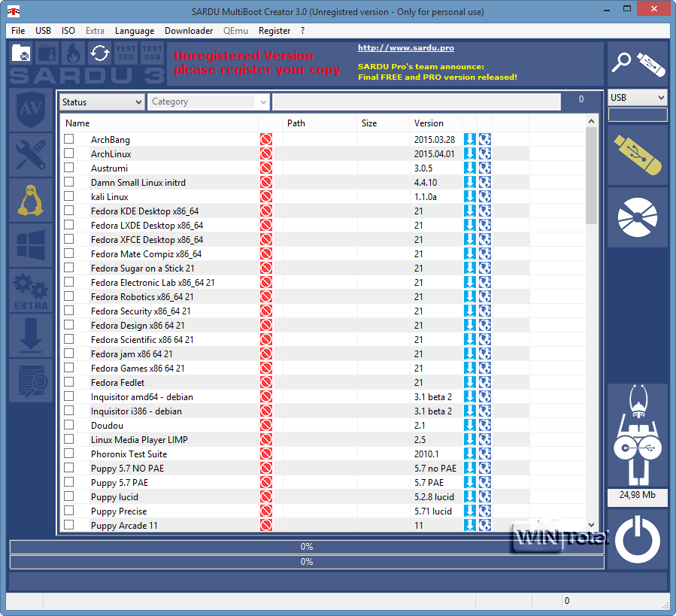The height and width of the screenshot is (616, 676).
Task: Download ArchBang via blue arrow icon
Action: pos(469,139)
